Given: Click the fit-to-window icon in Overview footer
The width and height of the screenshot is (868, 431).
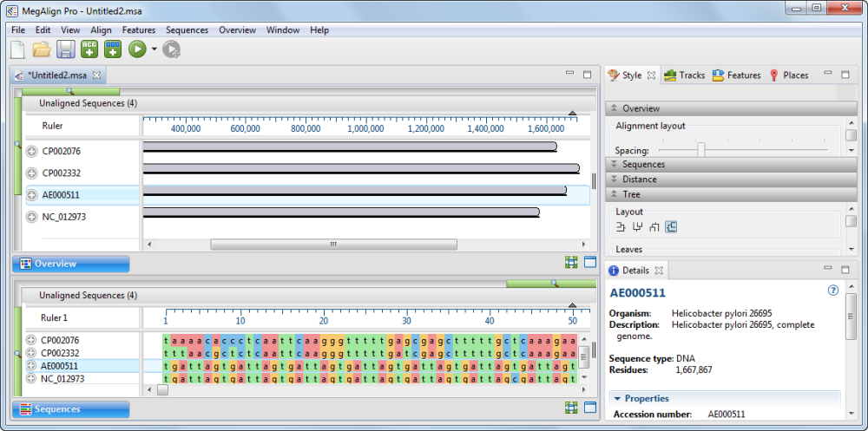Looking at the screenshot, I should pos(571,263).
